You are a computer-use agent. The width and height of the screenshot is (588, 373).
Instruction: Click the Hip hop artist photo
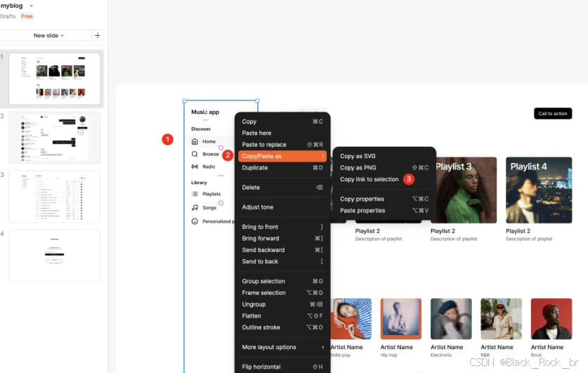[x=401, y=319]
